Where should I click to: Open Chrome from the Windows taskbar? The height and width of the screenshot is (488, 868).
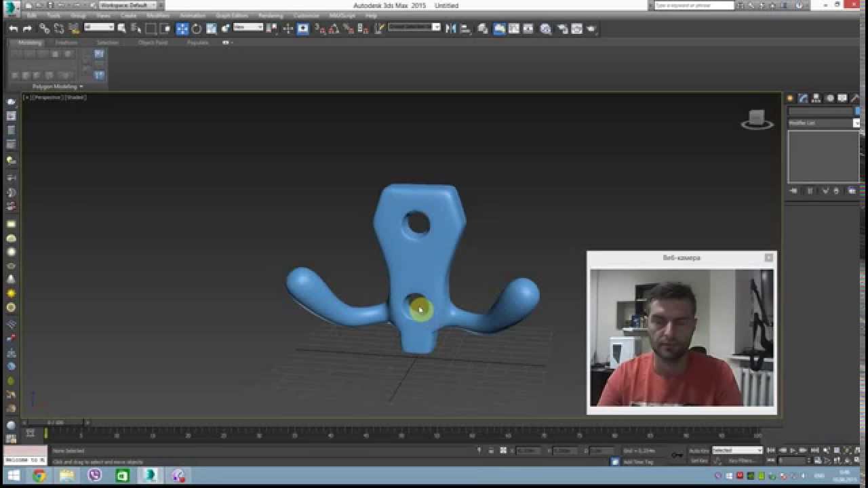(x=39, y=476)
